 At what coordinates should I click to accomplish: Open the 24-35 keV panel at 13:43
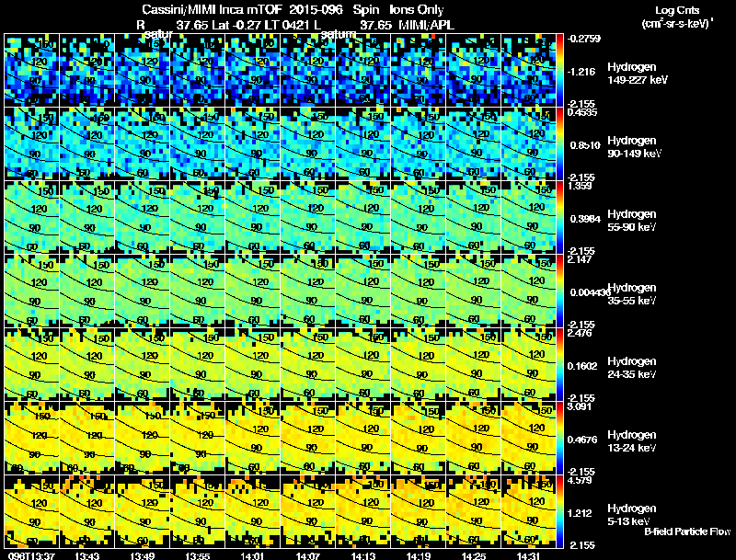pos(86,365)
